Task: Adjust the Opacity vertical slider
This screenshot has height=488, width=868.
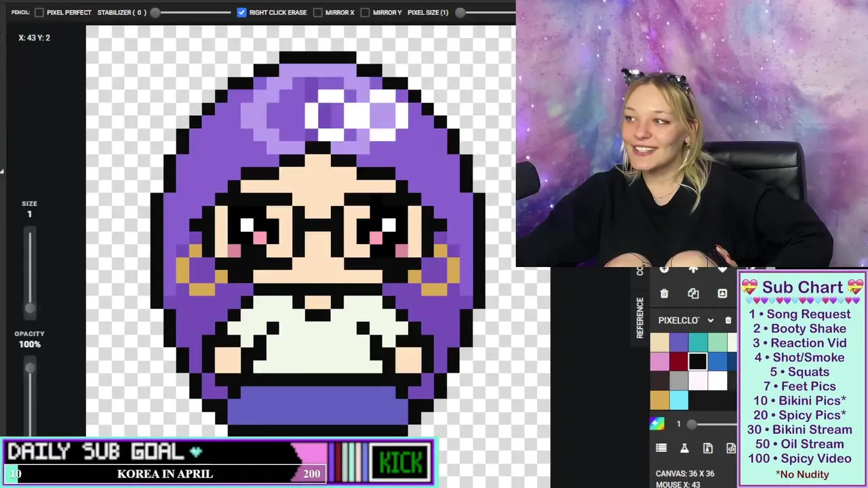Action: point(30,396)
